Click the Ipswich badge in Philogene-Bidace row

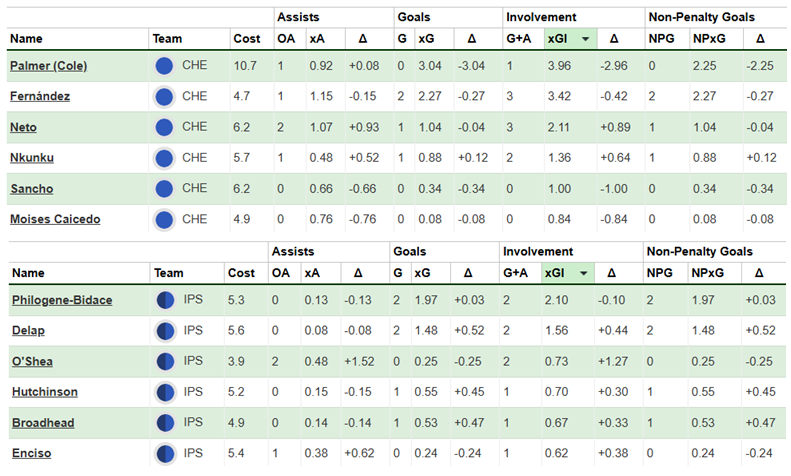pyautogui.click(x=165, y=300)
